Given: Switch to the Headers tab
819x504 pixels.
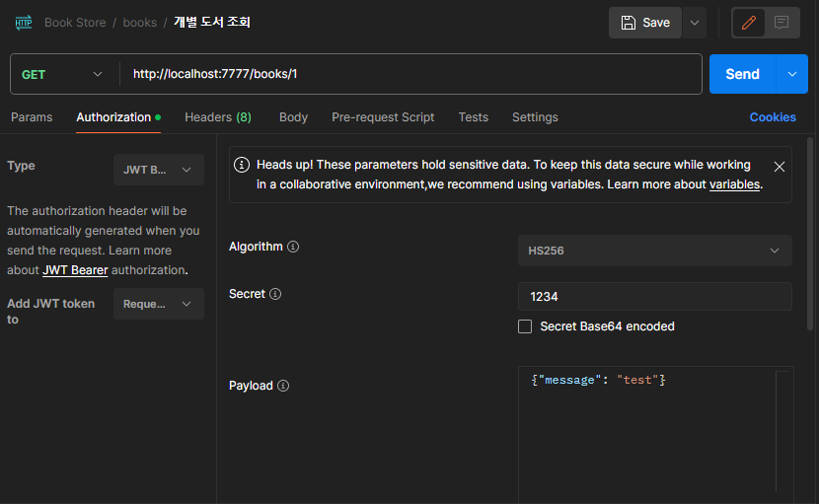Looking at the screenshot, I should (218, 117).
